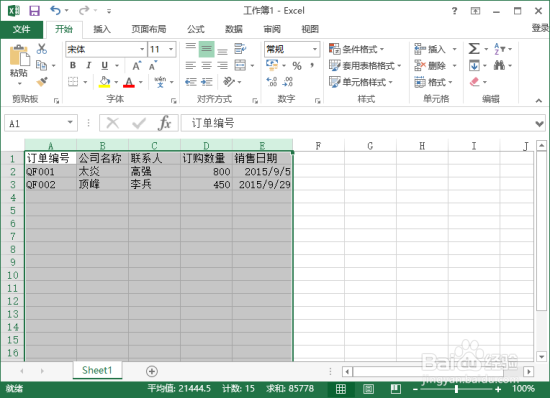
Task: Increase decimal places
Action: pos(271,82)
